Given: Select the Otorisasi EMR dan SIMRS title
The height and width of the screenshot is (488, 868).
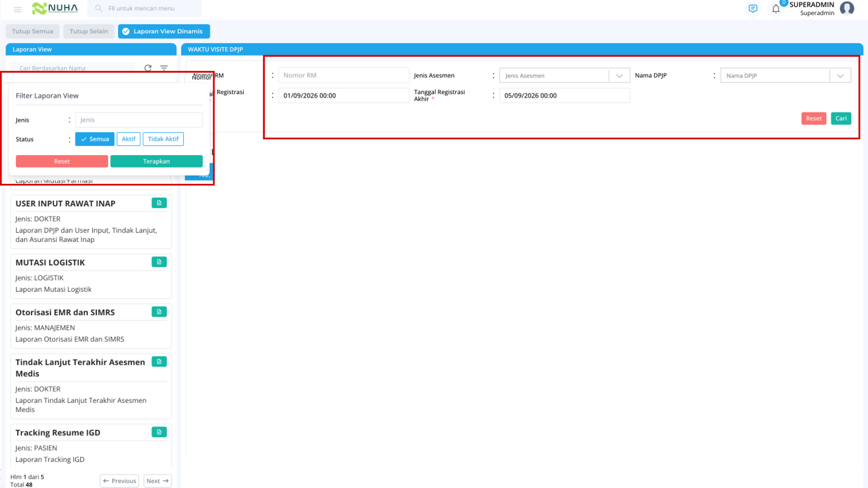Looking at the screenshot, I should click(x=65, y=313).
